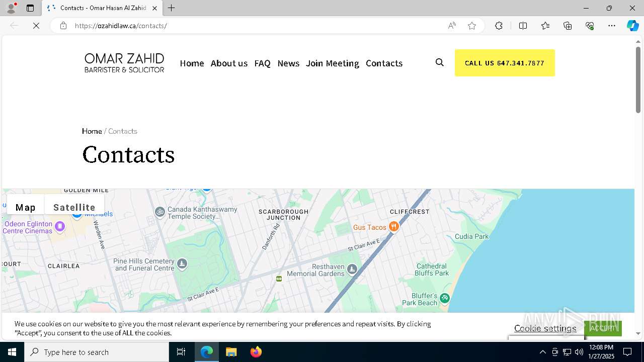The height and width of the screenshot is (362, 644).
Task: Open File Explorer from taskbar
Action: coord(231,352)
